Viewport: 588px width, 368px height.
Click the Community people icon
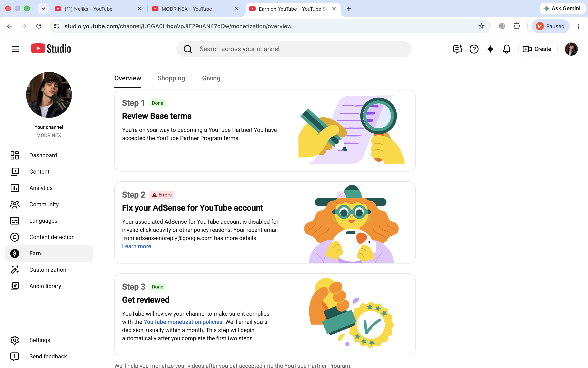click(x=14, y=204)
